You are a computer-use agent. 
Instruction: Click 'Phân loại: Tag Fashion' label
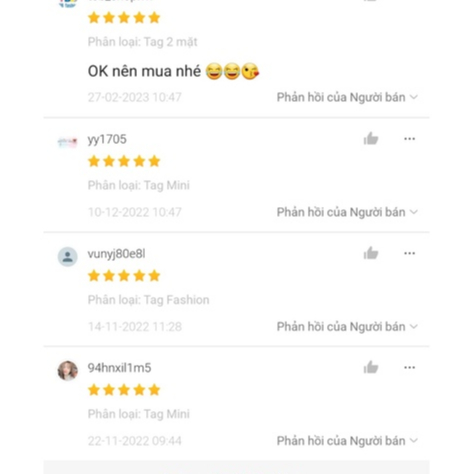(x=148, y=300)
